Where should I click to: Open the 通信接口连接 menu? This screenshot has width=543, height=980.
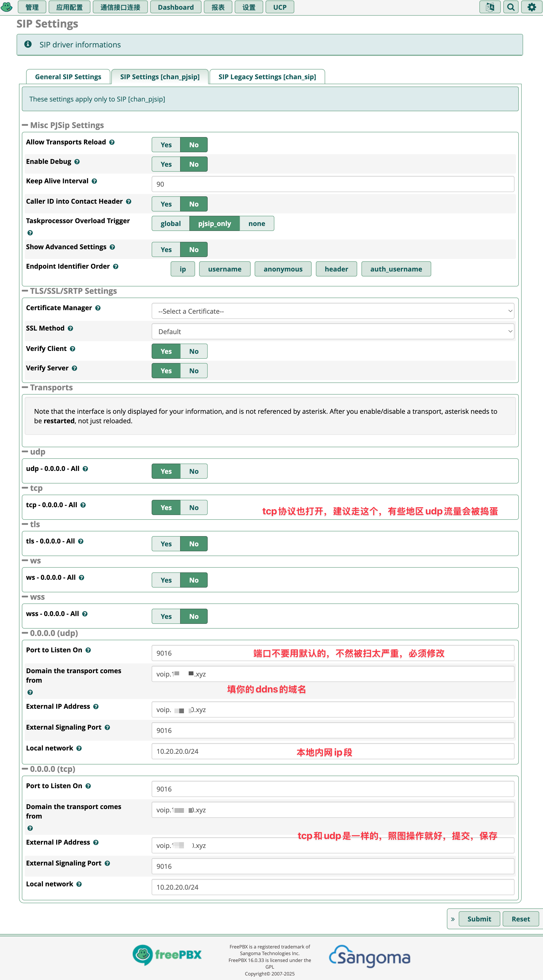120,7
